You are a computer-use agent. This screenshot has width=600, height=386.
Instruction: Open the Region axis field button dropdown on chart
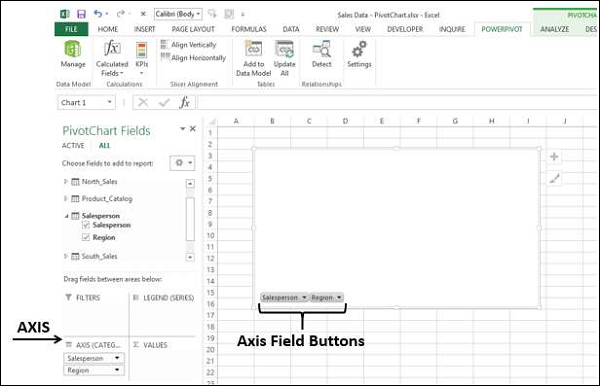coord(339,297)
